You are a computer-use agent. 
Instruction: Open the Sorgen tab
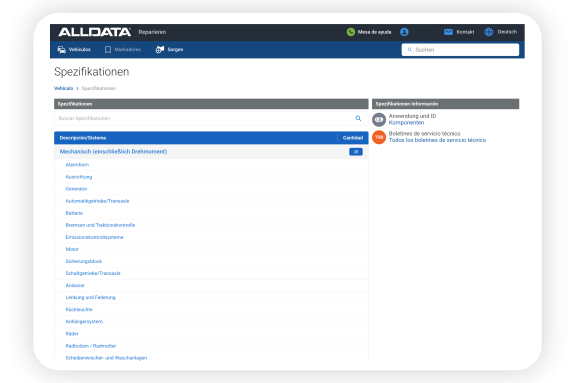pos(169,50)
